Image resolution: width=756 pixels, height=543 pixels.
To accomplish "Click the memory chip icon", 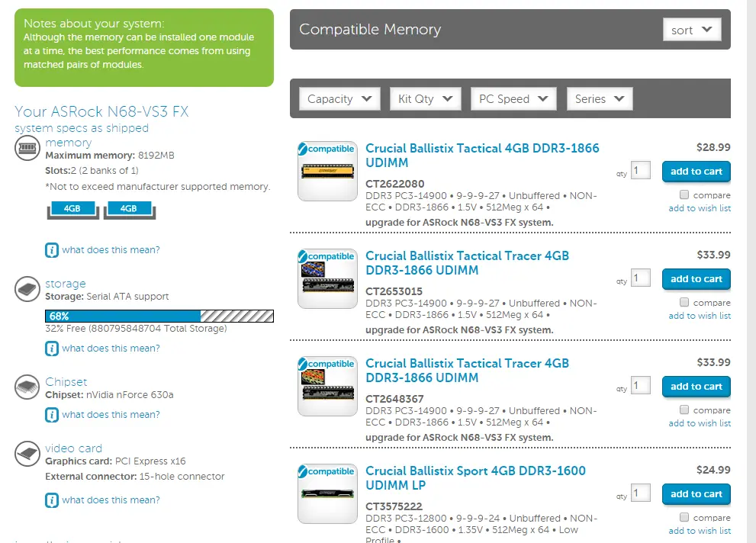I will click(27, 147).
